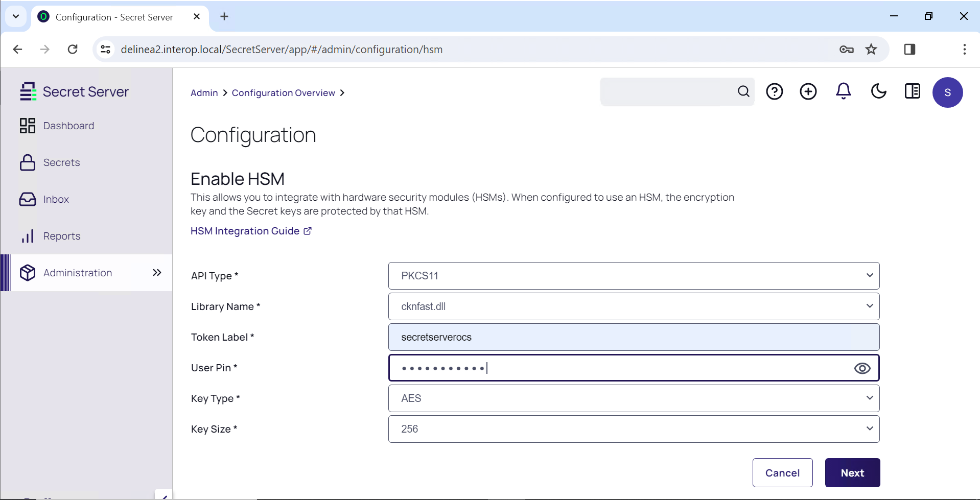
Task: Reload the browser page
Action: pyautogui.click(x=73, y=49)
